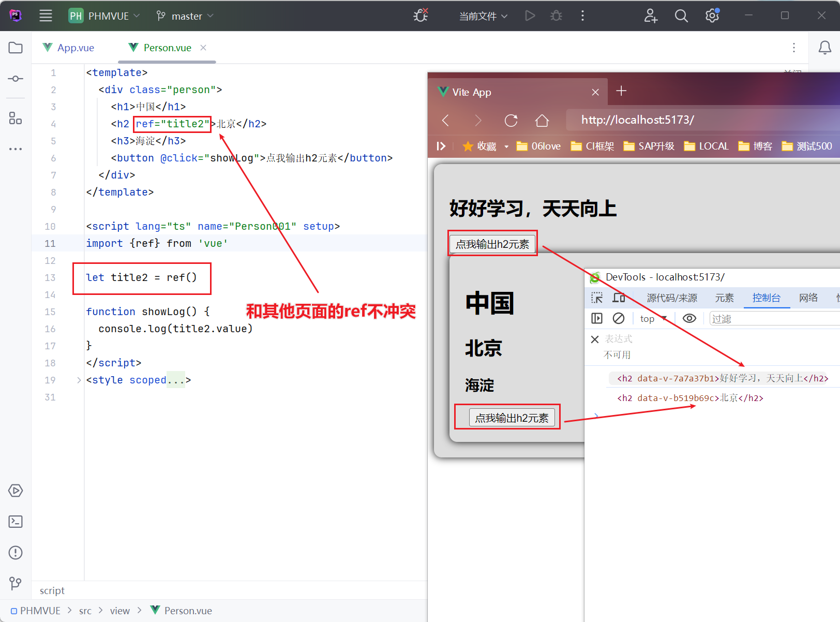Open the editor tab options vertical dots
840x622 pixels.
pyautogui.click(x=794, y=48)
